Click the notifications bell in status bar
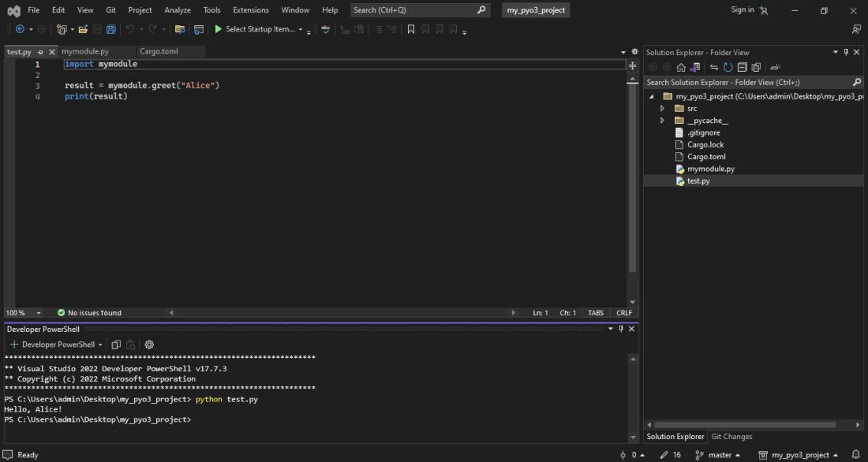The image size is (868, 462). coord(855,455)
